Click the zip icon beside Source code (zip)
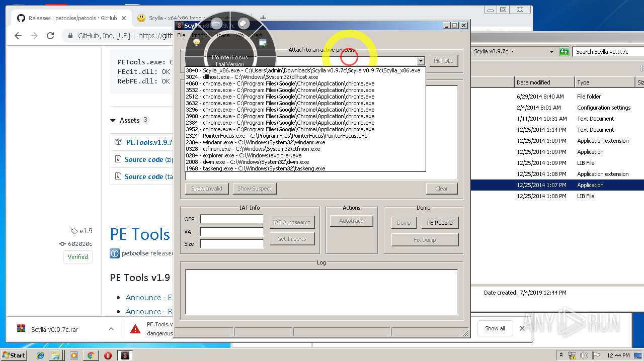 tap(118, 159)
